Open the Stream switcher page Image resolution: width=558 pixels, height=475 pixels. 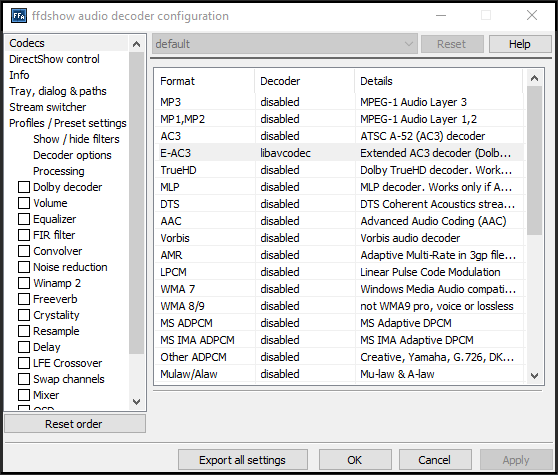47,107
